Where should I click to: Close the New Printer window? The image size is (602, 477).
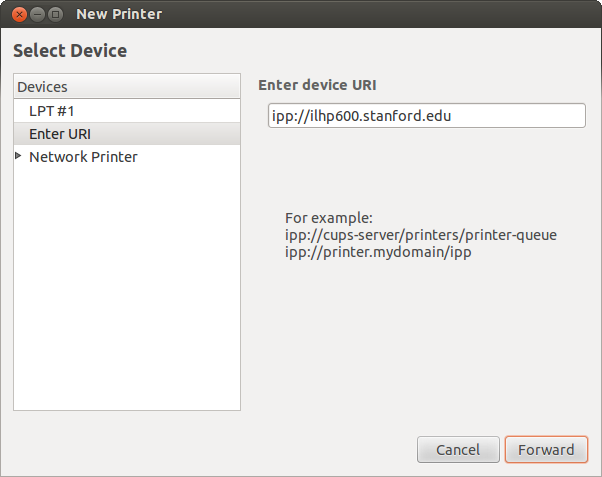(x=19, y=15)
